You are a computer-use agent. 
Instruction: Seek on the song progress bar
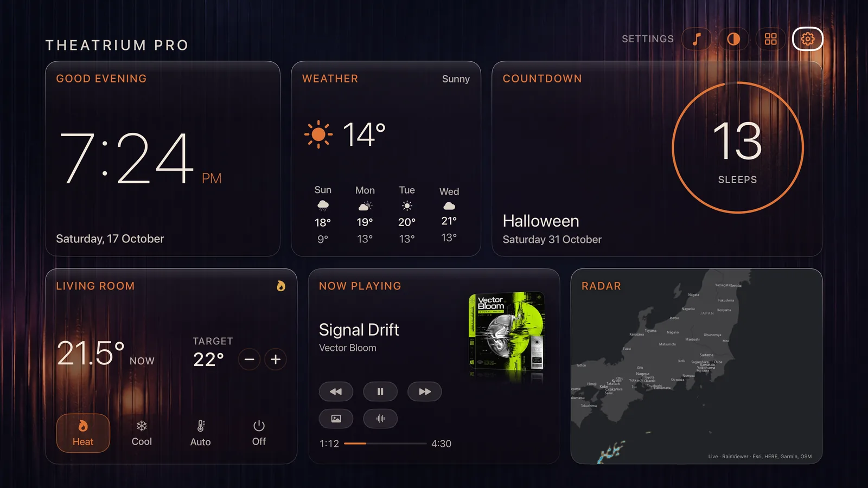click(x=385, y=444)
